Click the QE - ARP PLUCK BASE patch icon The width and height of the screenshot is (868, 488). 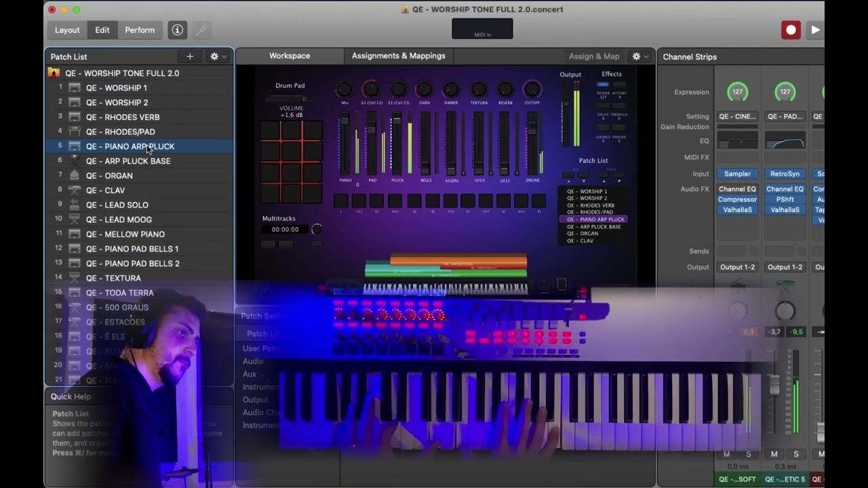coord(75,161)
